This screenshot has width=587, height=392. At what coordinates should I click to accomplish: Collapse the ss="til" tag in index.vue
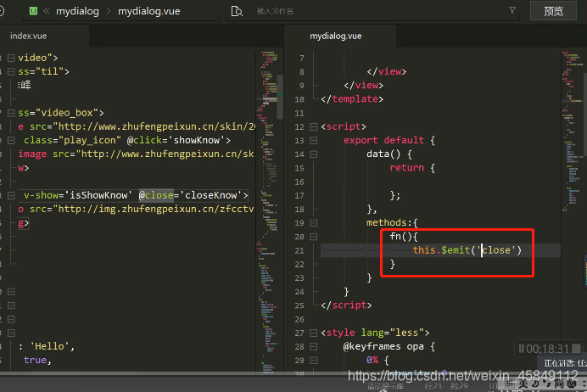point(11,71)
